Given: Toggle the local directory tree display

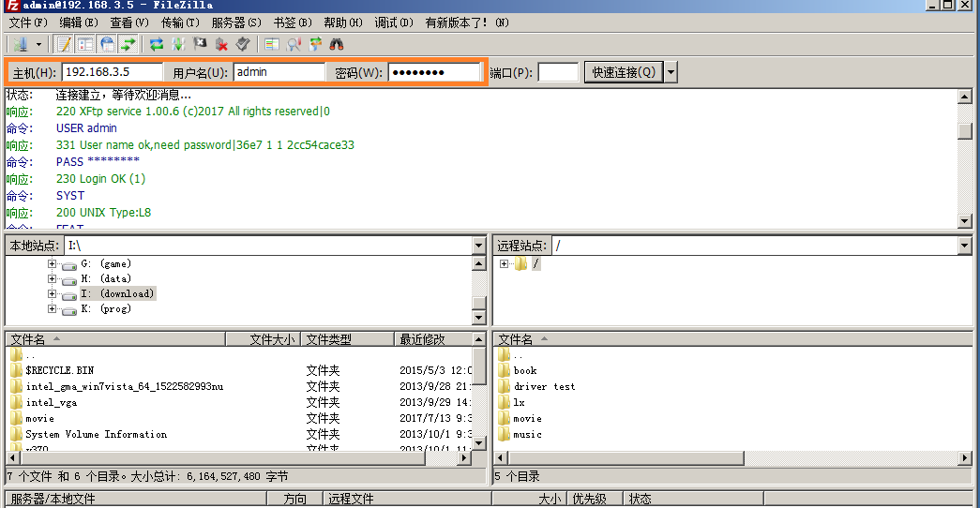Looking at the screenshot, I should tap(85, 44).
